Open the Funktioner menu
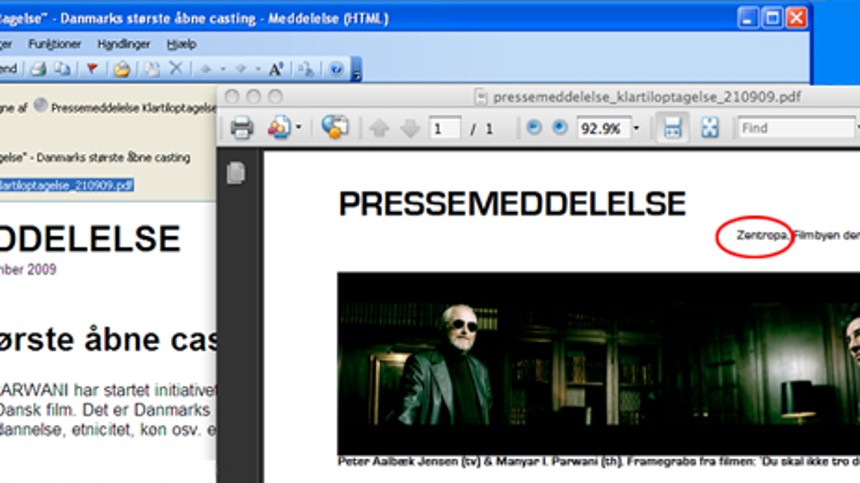Viewport: 860px width, 483px height. 55,44
